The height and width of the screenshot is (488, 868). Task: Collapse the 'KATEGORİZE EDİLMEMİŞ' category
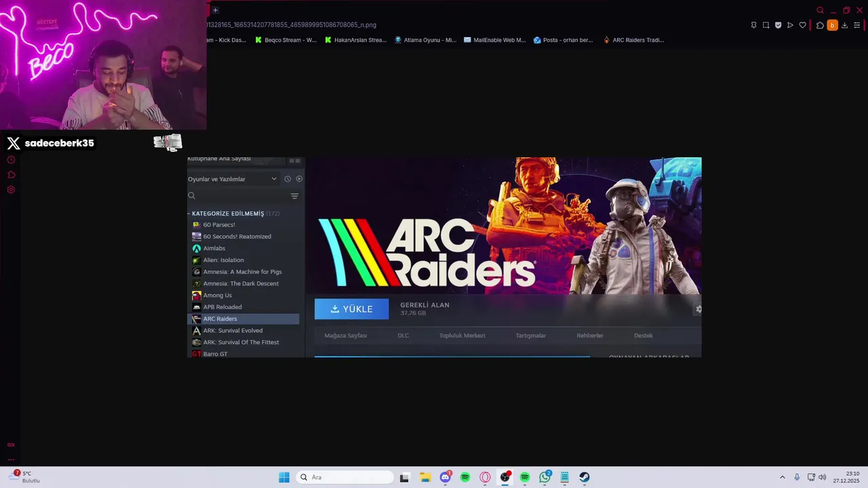(233, 213)
